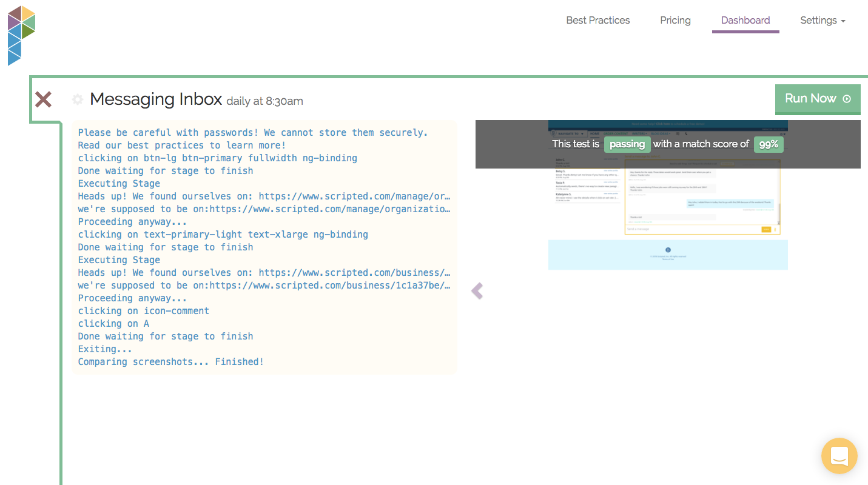Open the chat support bubble
Screen dimensions: 868x485
click(839, 455)
